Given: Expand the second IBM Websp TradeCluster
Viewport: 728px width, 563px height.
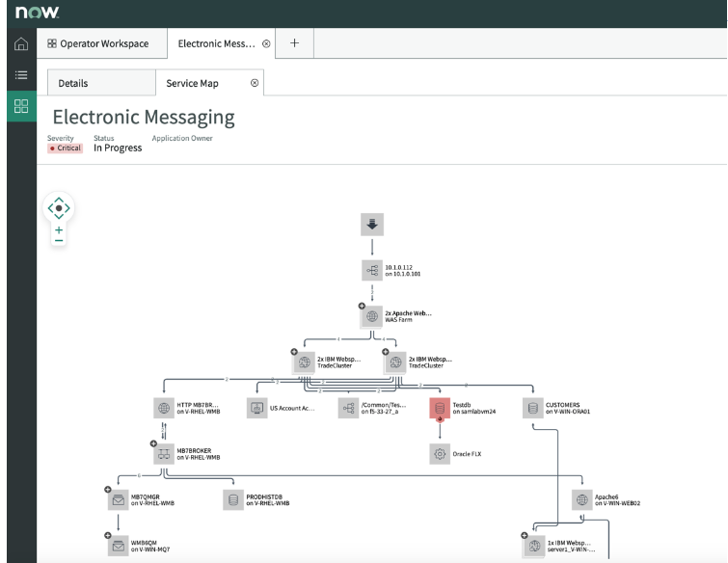Looking at the screenshot, I should point(386,352).
